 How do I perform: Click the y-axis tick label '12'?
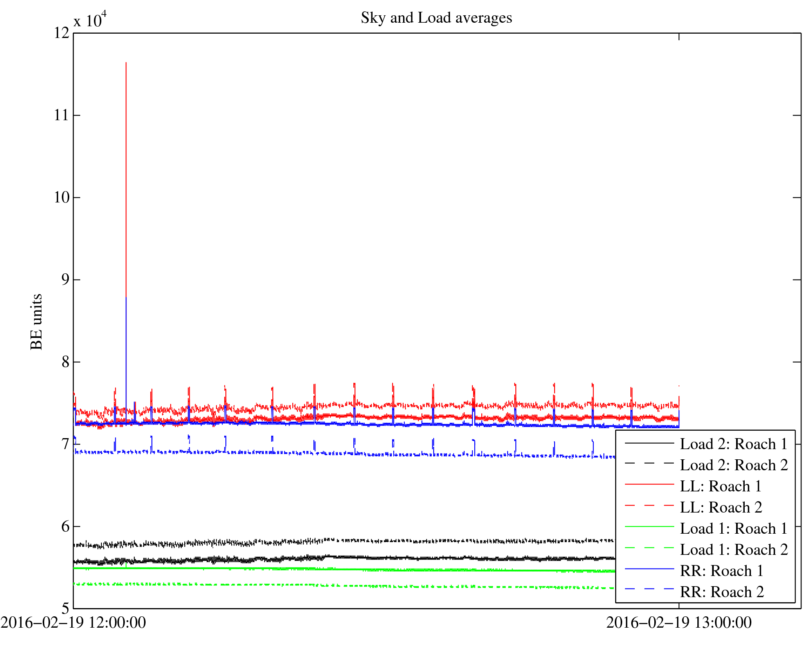coord(61,33)
